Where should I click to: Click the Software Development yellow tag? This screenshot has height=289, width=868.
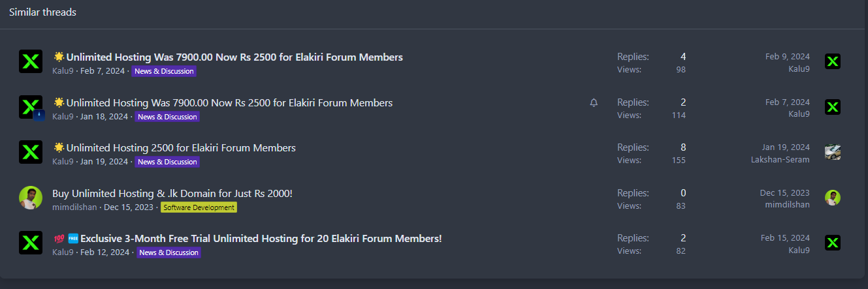[x=199, y=207]
